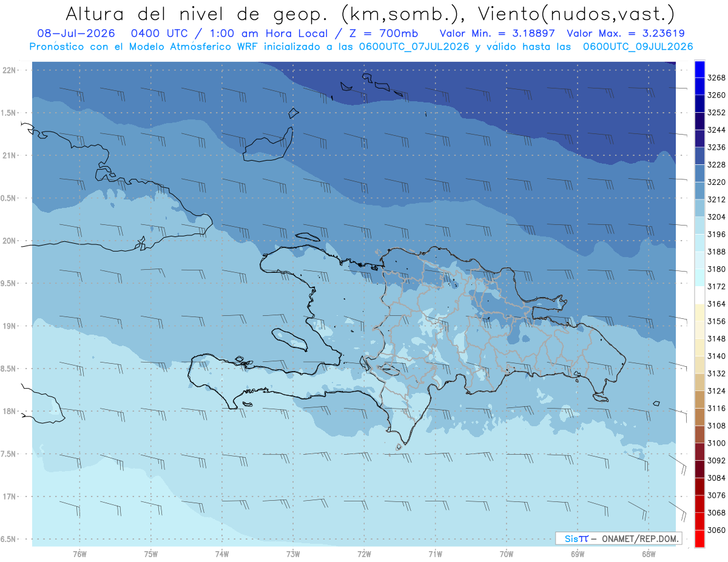728x562 pixels.
Task: Click the 70W longitude tick label
Action: tap(507, 554)
